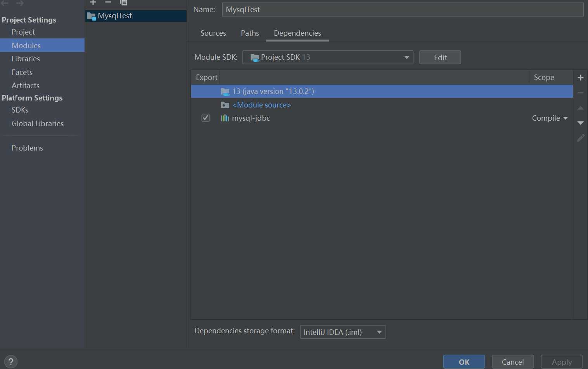The image size is (588, 369).
Task: Focus the module Name field
Action: [403, 9]
